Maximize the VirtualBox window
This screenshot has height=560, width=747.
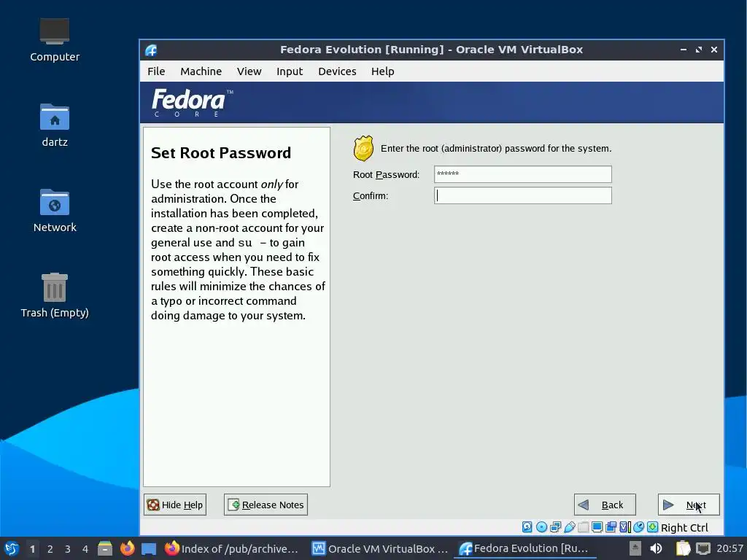pyautogui.click(x=699, y=50)
